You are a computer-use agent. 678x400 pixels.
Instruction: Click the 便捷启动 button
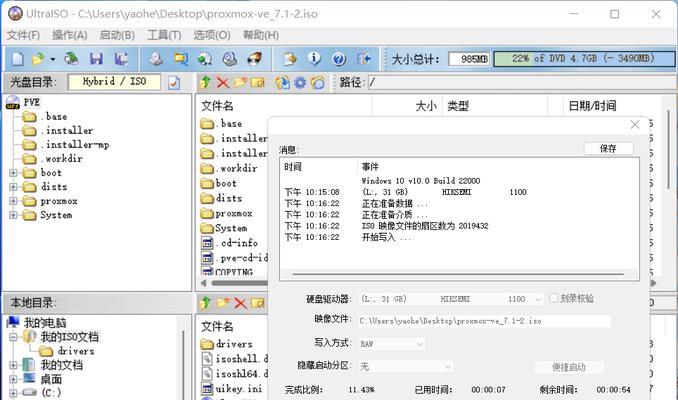coord(569,368)
